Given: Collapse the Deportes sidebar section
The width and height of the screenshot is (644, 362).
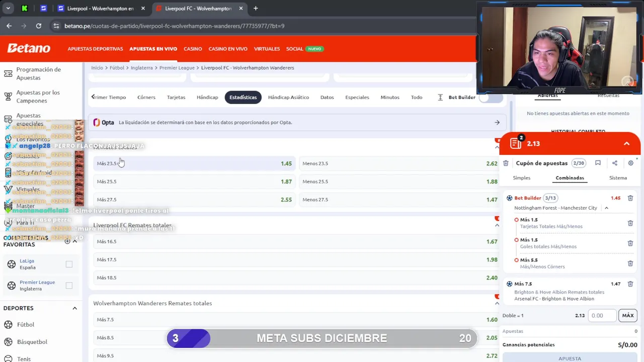Looking at the screenshot, I should coord(74,308).
